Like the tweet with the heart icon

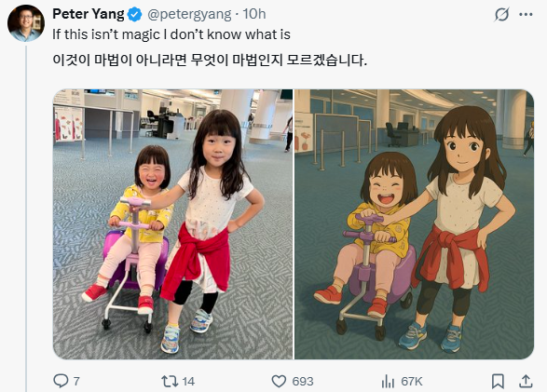coord(279,381)
